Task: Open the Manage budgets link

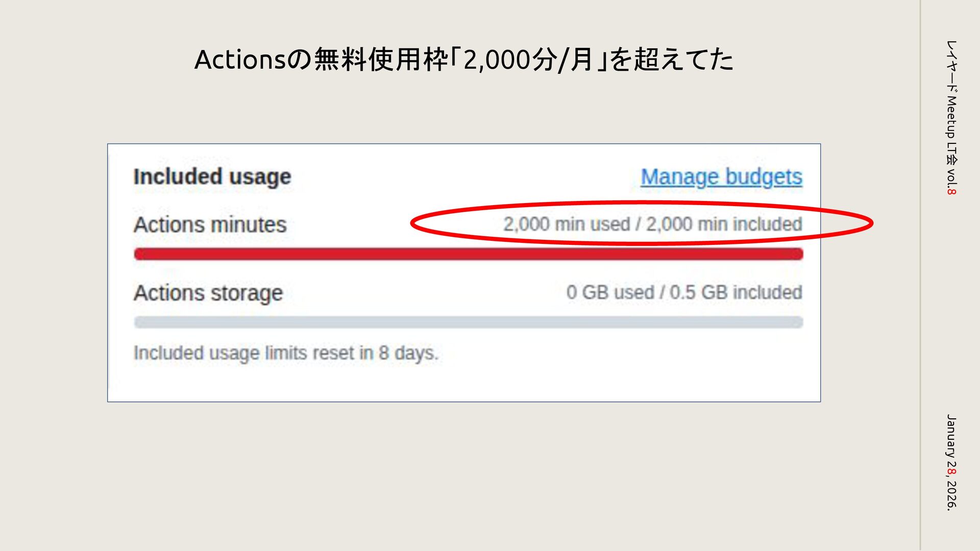Action: tap(721, 177)
